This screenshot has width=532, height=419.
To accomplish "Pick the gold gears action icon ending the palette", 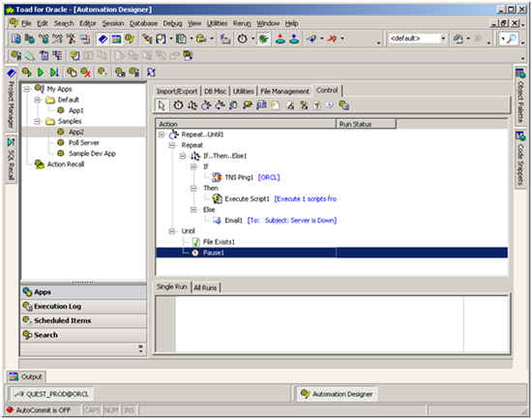I will [343, 105].
